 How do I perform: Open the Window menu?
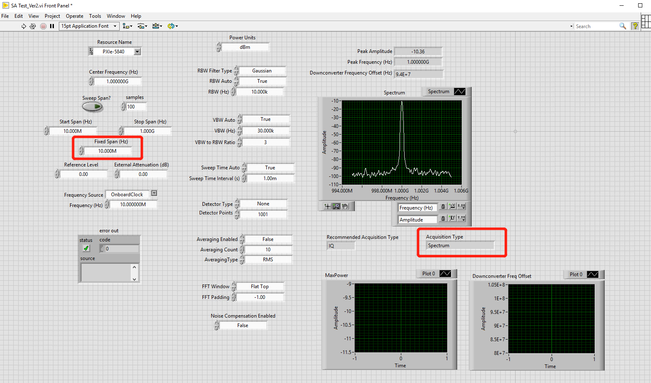(116, 16)
